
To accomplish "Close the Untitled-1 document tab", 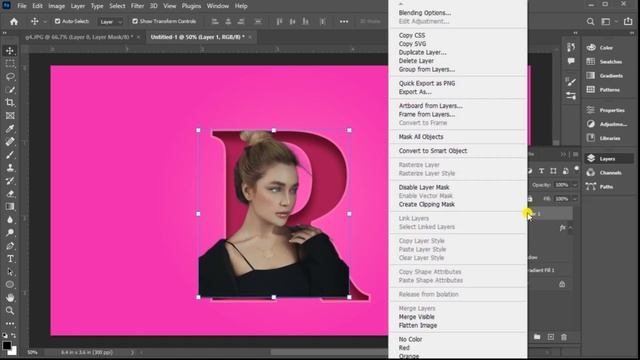I will (250, 37).
